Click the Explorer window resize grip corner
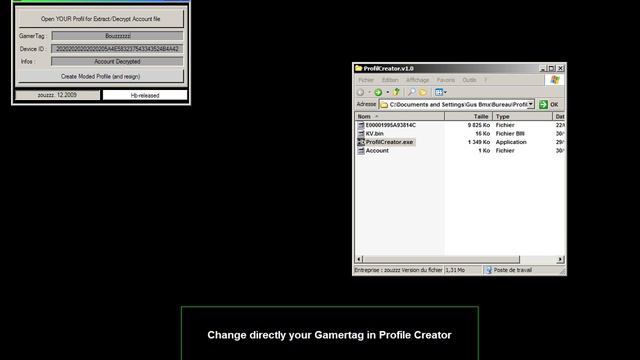The height and width of the screenshot is (360, 640). click(x=562, y=271)
